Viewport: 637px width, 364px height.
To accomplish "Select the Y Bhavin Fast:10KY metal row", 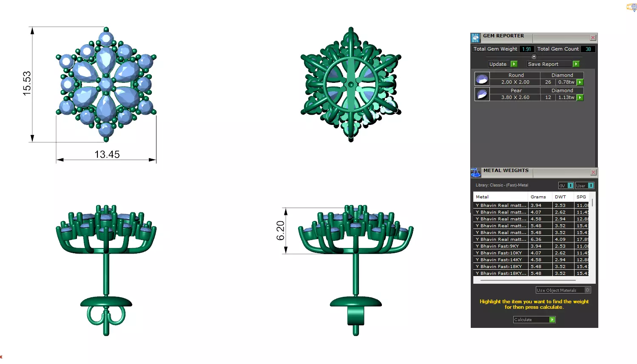I will click(532, 253).
